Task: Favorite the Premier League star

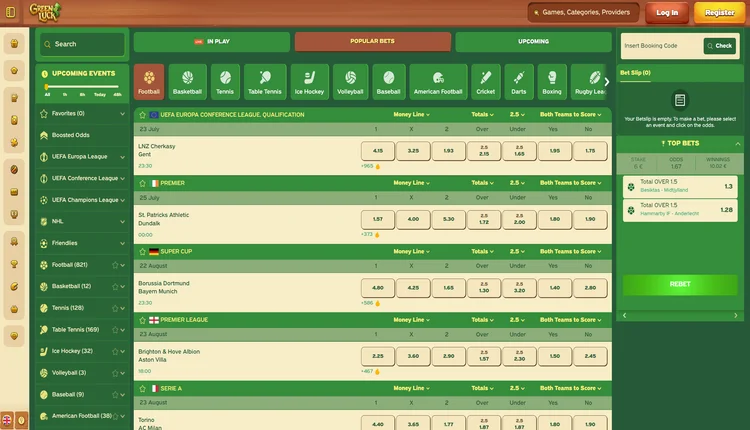Action: [x=143, y=320]
